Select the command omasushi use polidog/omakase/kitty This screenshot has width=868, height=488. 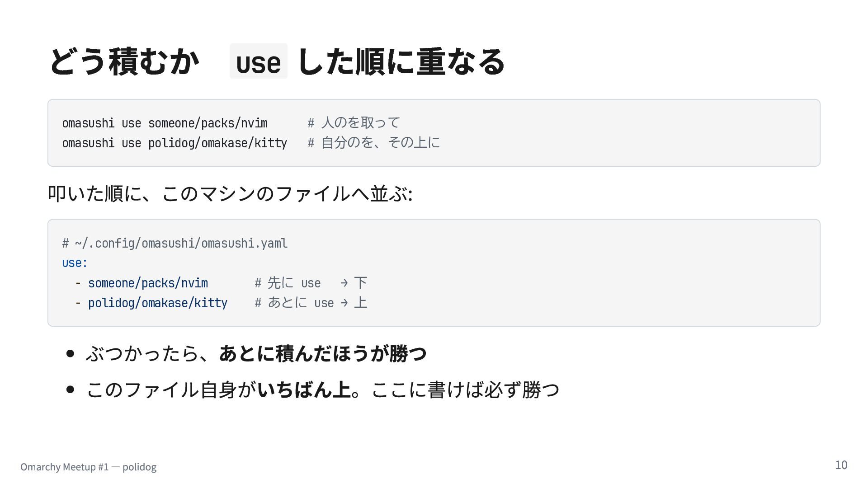175,143
